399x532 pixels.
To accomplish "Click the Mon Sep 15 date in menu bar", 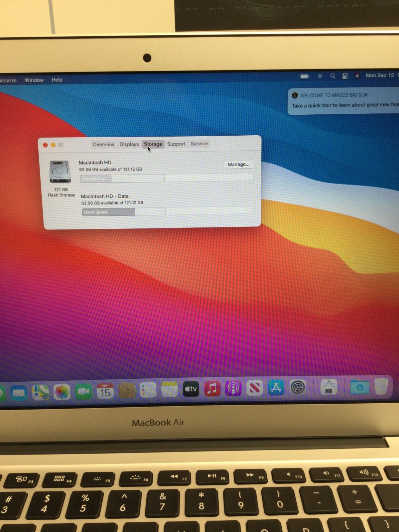I will tap(380, 75).
